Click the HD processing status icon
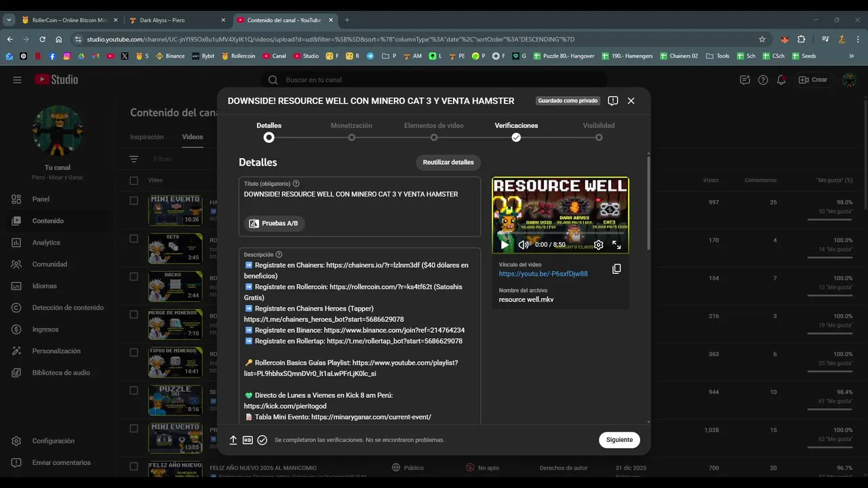Image resolution: width=868 pixels, height=488 pixels. coord(248,440)
